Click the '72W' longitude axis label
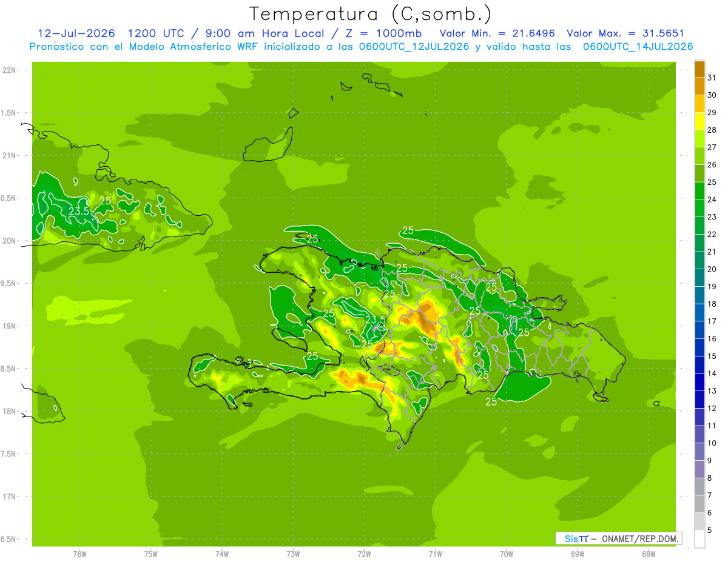The width and height of the screenshot is (728, 562). [365, 554]
